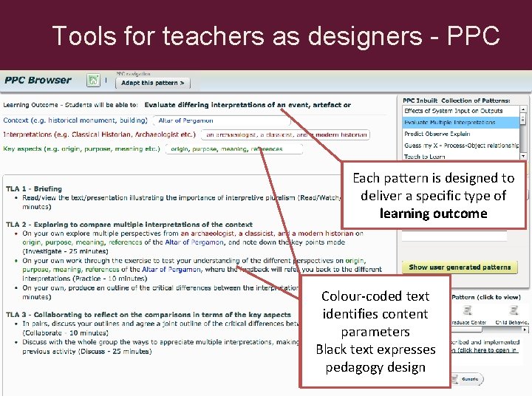Click the pattern list scrollbar up arrow

coord(523,109)
